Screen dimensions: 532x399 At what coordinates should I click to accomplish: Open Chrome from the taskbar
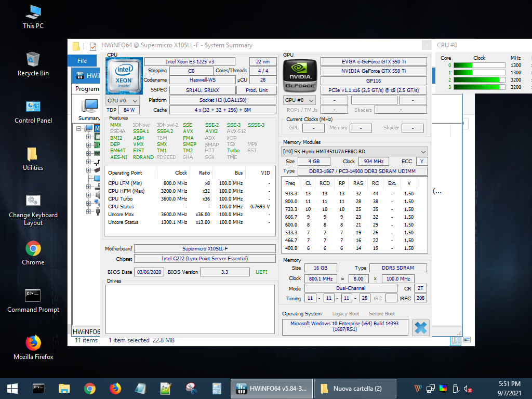[90, 389]
